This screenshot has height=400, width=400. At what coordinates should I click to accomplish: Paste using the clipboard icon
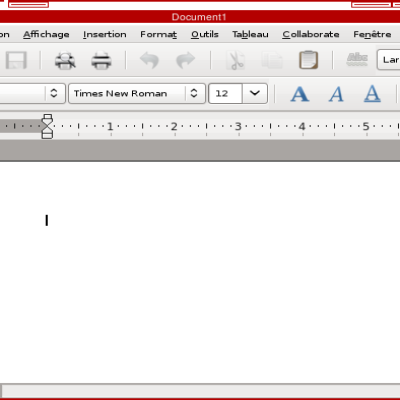point(308,60)
